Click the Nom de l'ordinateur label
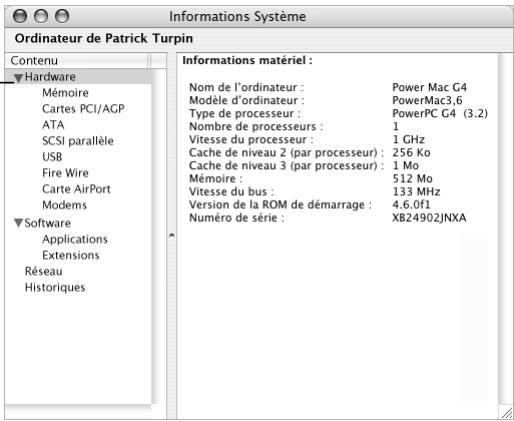Viewport: 514px width, 421px height. coord(246,87)
